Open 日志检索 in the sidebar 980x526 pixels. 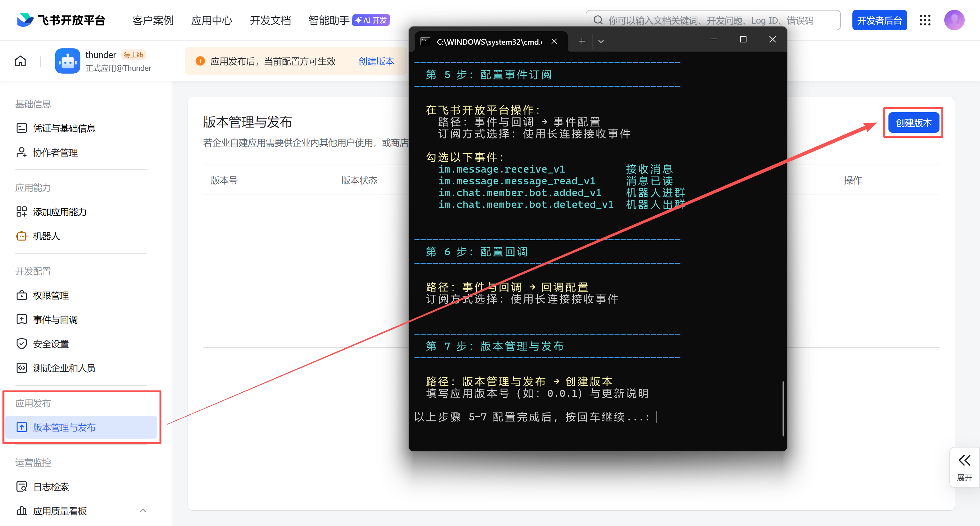pos(51,486)
